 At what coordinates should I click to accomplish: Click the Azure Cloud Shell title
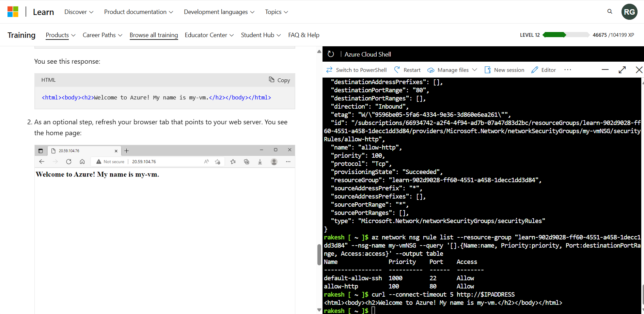[x=367, y=54]
